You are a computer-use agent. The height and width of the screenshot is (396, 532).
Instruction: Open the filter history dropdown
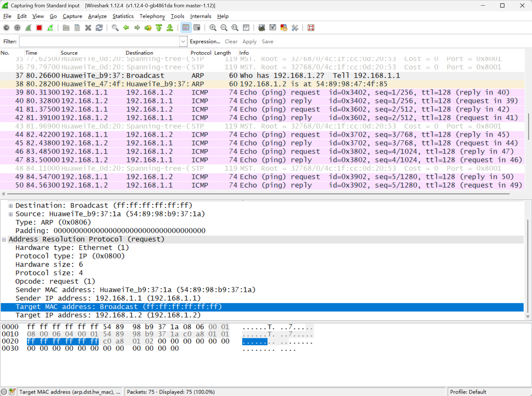(183, 42)
